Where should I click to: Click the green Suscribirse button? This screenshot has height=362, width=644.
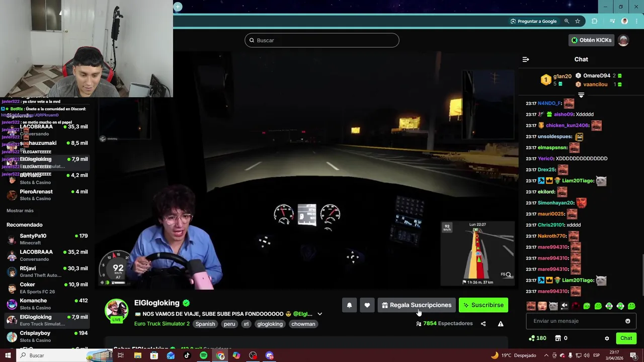484,305
